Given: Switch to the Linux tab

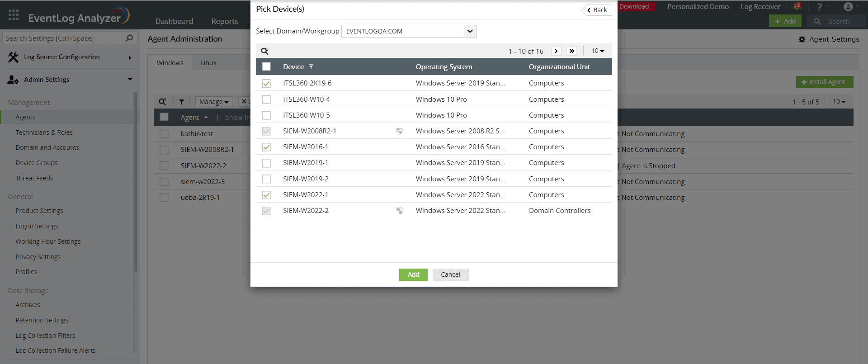Looking at the screenshot, I should coord(208,63).
